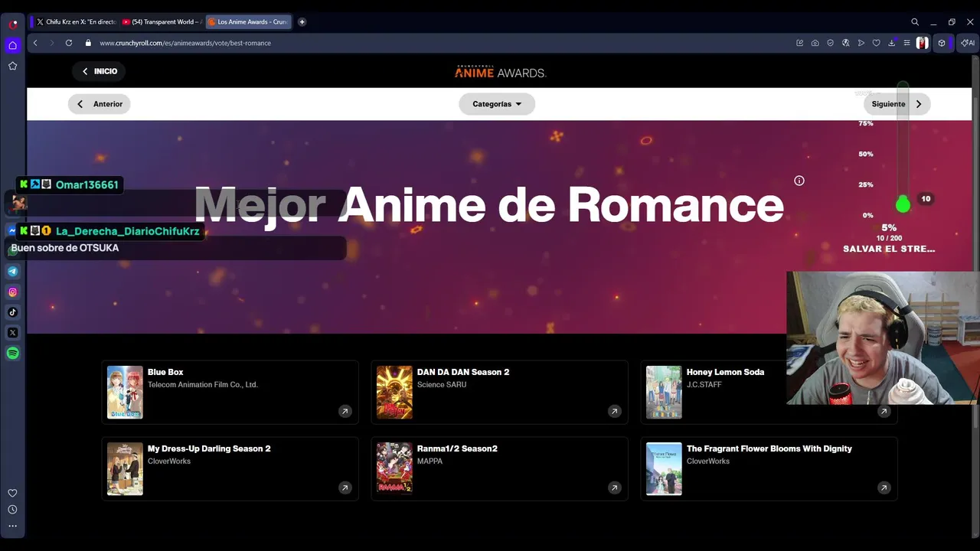
Task: Vote for The Fragrant Flower Blooms With Dignity
Action: tap(769, 468)
